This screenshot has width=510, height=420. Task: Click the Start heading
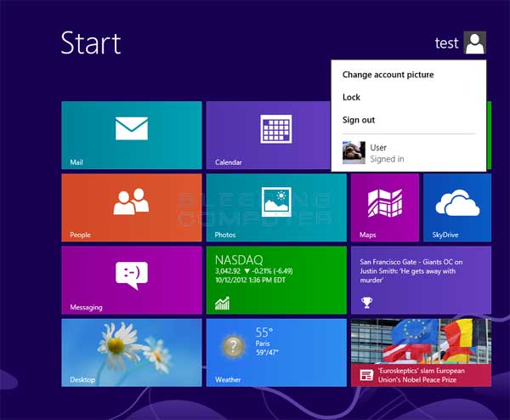[91, 43]
